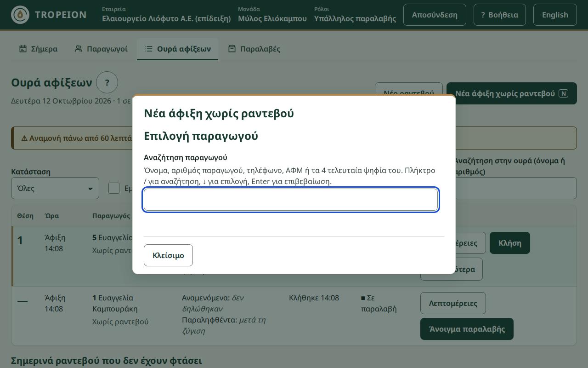Select the Ουρά αφίξεων tab
This screenshot has height=368, width=588.
pos(177,49)
